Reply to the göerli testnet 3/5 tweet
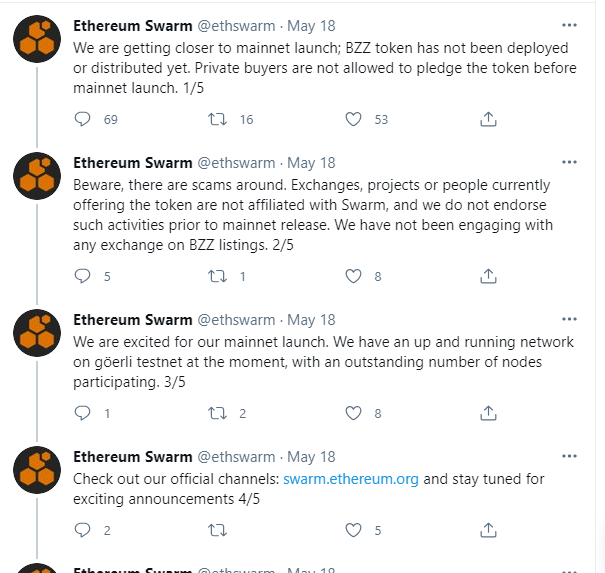Viewport: 605px width, 573px height. (83, 413)
